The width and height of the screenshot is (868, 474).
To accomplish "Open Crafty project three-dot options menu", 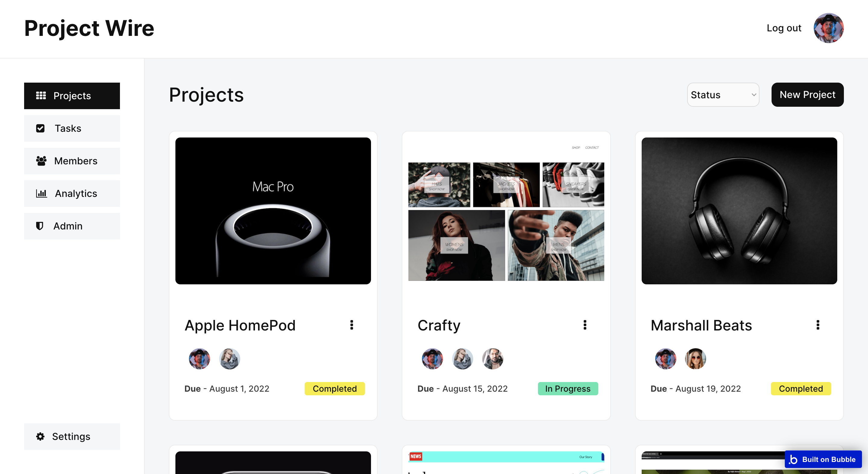I will [585, 325].
